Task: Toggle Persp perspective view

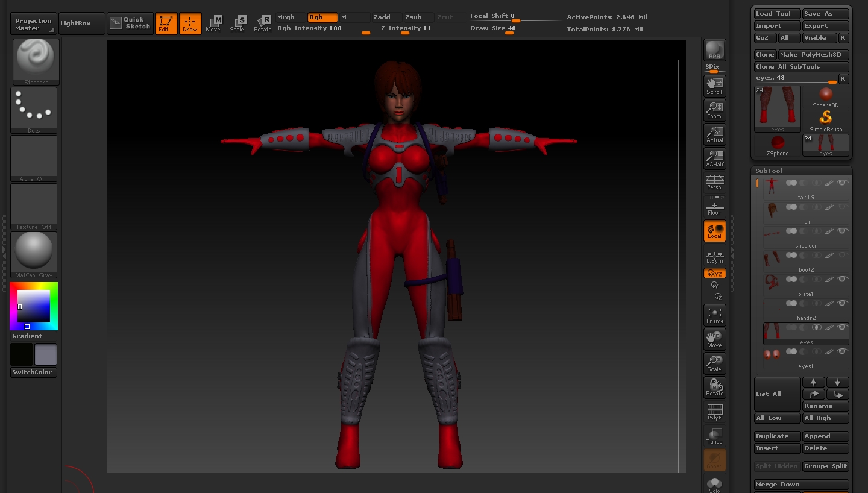Action: (x=715, y=183)
